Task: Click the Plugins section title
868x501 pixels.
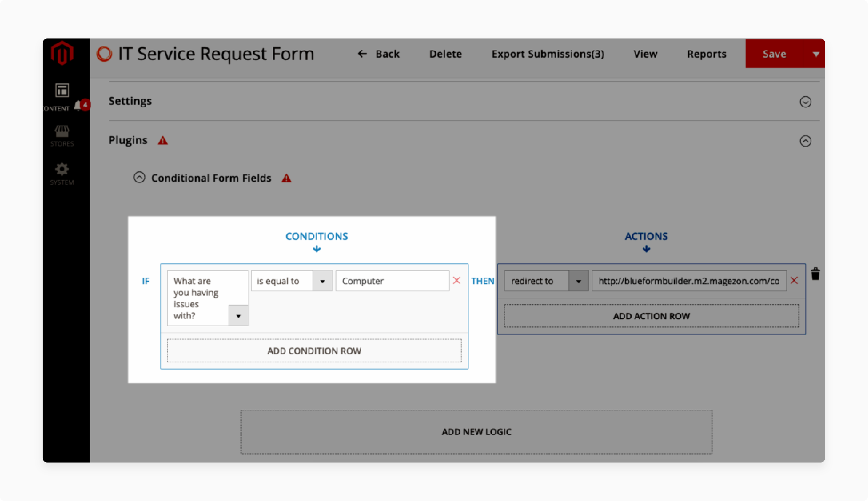Action: (x=128, y=140)
